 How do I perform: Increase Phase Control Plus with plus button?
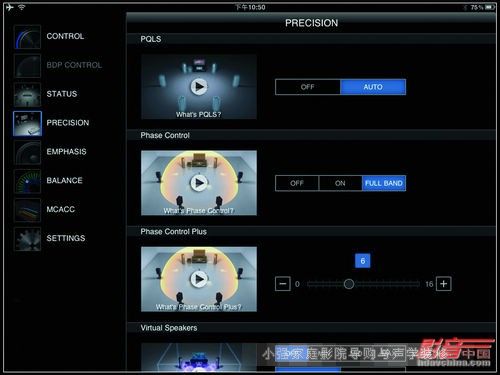pyautogui.click(x=444, y=284)
